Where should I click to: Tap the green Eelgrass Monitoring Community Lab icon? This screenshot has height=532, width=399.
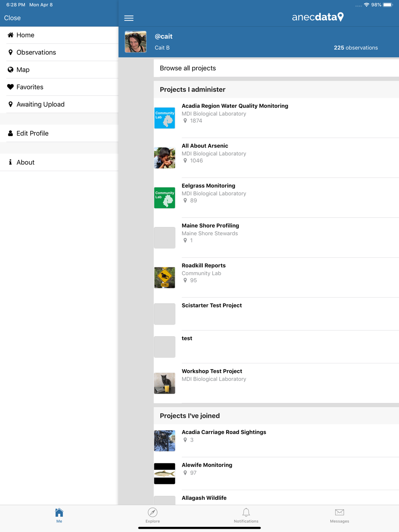coord(165,198)
